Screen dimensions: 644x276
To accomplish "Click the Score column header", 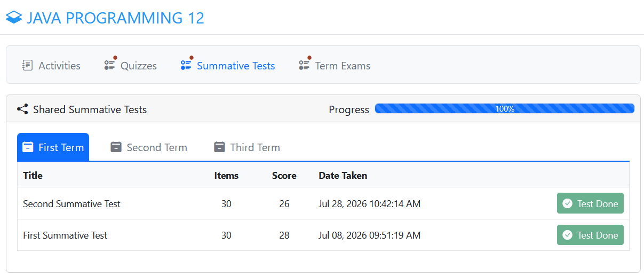I will 284,175.
